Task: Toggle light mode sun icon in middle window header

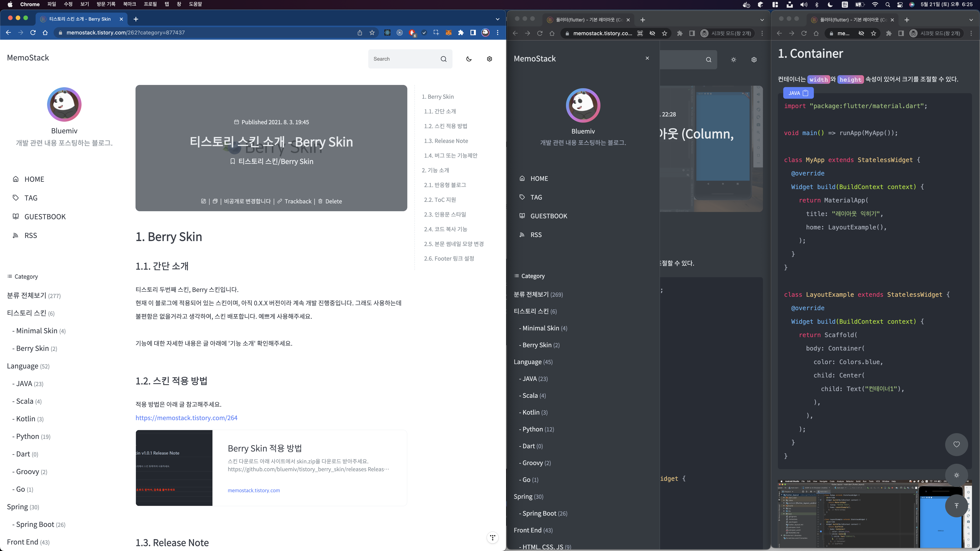Action: (x=733, y=60)
